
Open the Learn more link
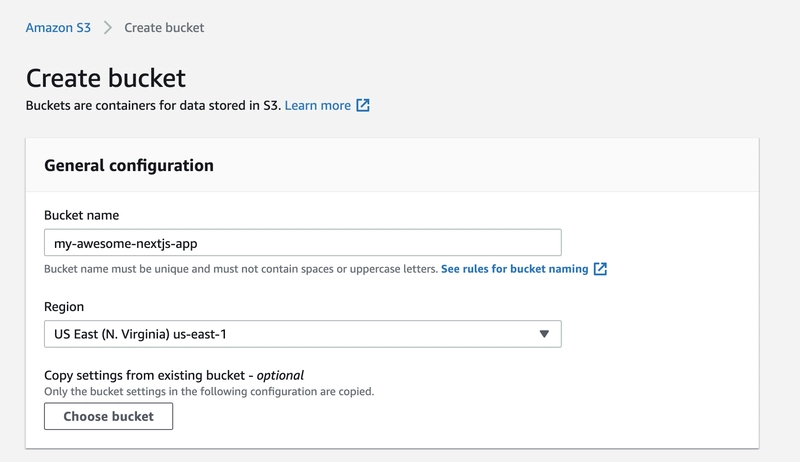pos(317,106)
